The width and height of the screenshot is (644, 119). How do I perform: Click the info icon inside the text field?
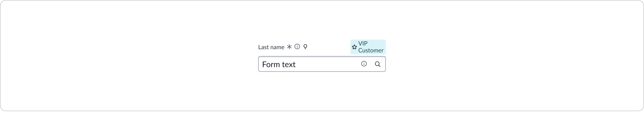[364, 64]
